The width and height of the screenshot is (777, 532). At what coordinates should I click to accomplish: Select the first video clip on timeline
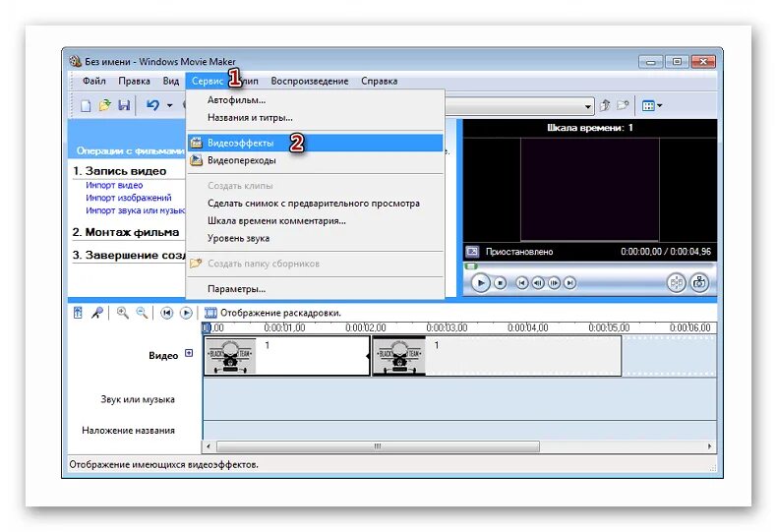tap(287, 356)
